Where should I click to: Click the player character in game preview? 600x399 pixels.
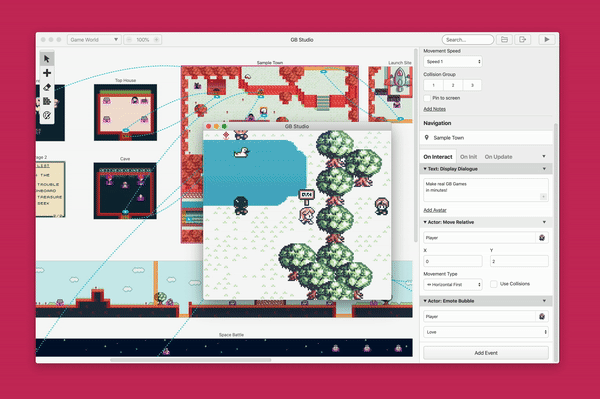coord(307,216)
